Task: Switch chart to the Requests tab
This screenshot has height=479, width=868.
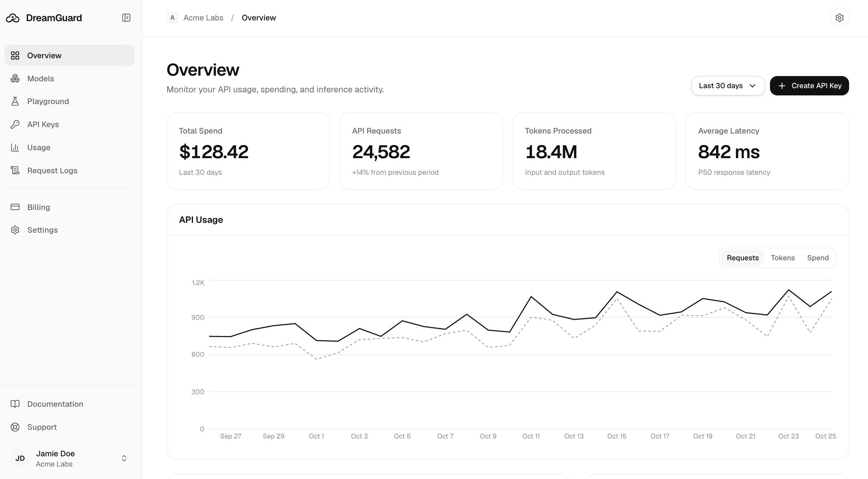Action: [x=742, y=258]
